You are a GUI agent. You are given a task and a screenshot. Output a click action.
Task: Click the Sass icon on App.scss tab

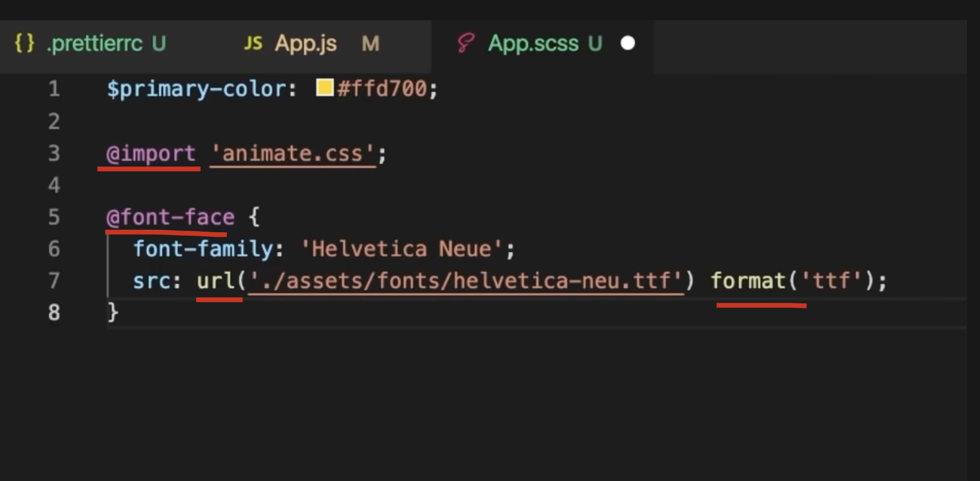click(x=465, y=43)
